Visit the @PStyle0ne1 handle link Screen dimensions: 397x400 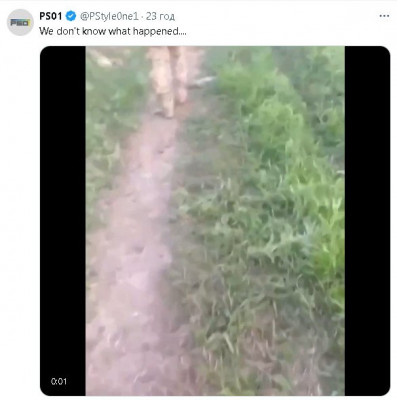pyautogui.click(x=108, y=16)
